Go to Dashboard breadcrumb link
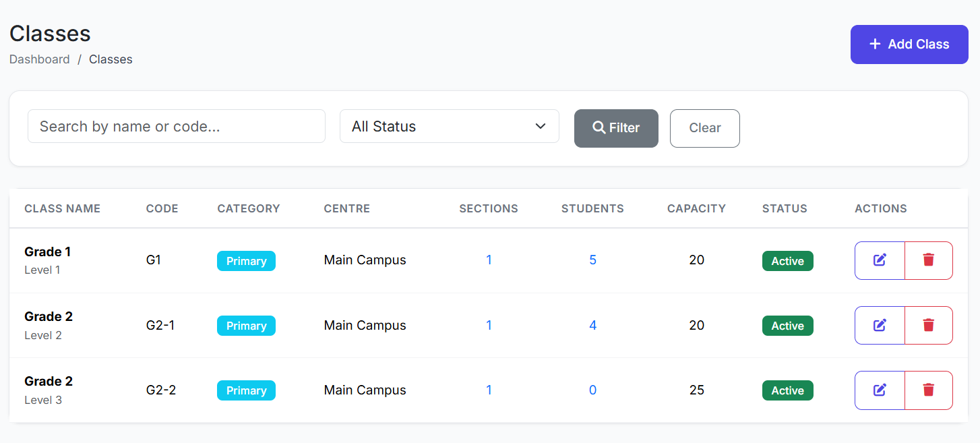Image resolution: width=980 pixels, height=443 pixels. 40,59
